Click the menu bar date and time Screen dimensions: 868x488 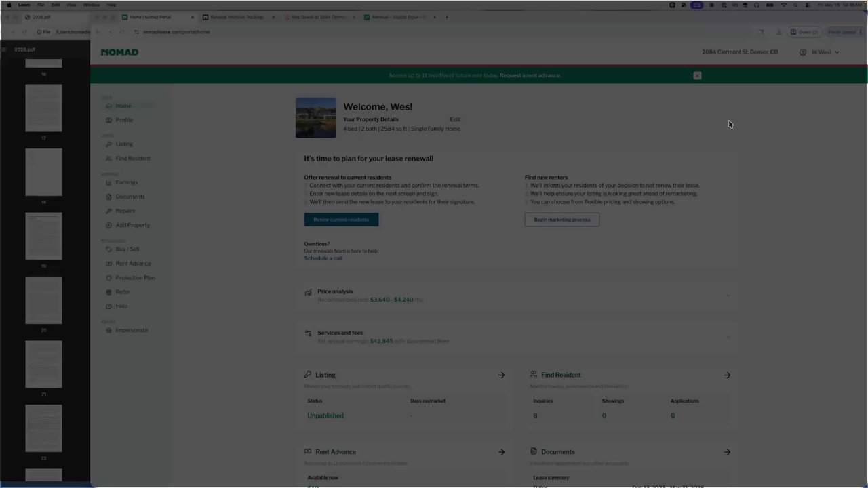[x=840, y=5]
